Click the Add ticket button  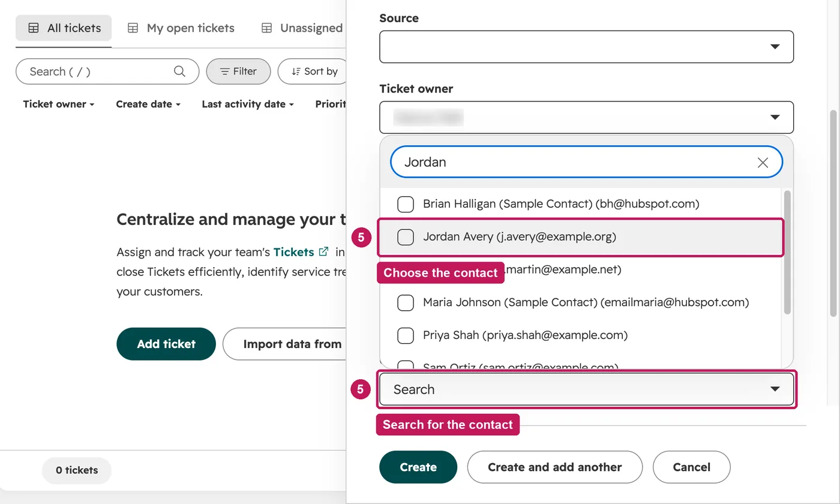point(166,344)
